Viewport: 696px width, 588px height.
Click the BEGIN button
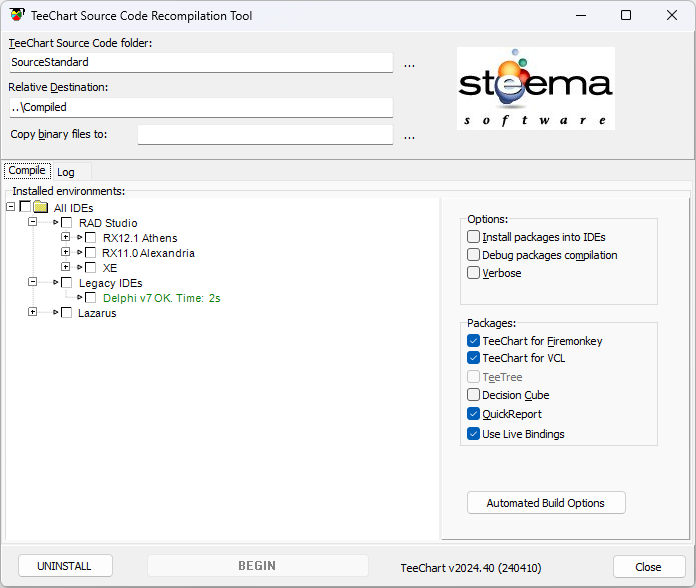point(257,566)
